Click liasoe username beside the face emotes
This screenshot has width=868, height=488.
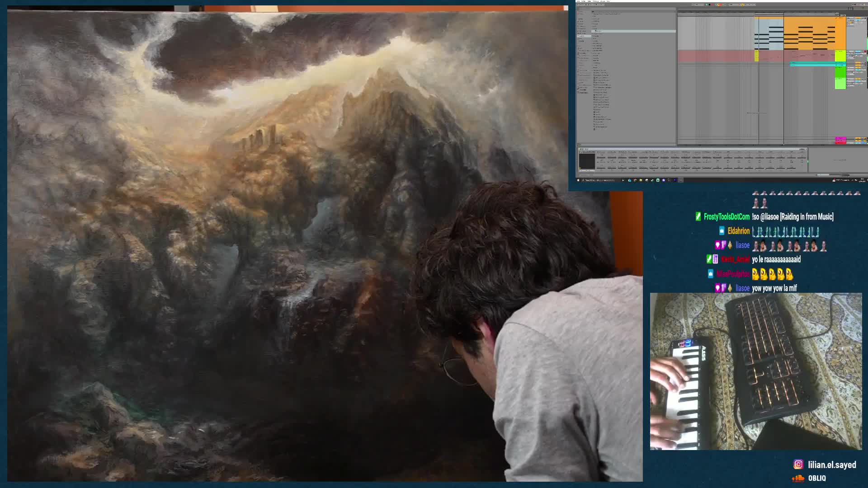pos(742,245)
